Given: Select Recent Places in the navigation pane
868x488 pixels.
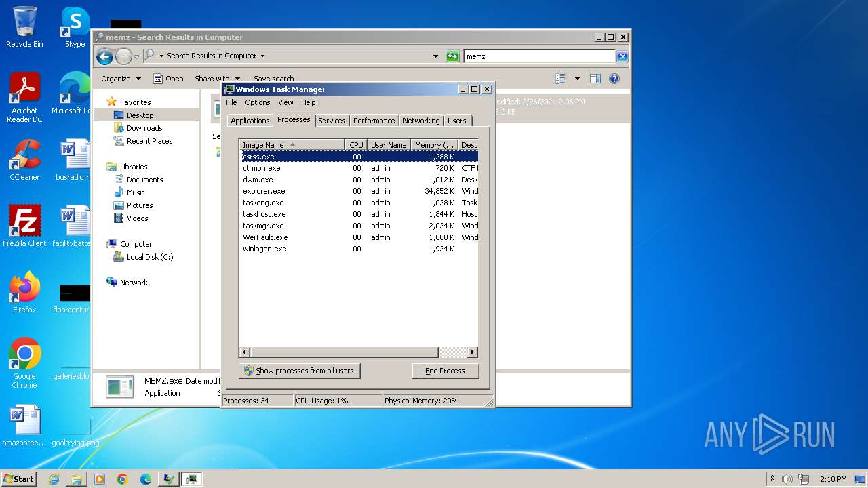Looking at the screenshot, I should pos(149,141).
